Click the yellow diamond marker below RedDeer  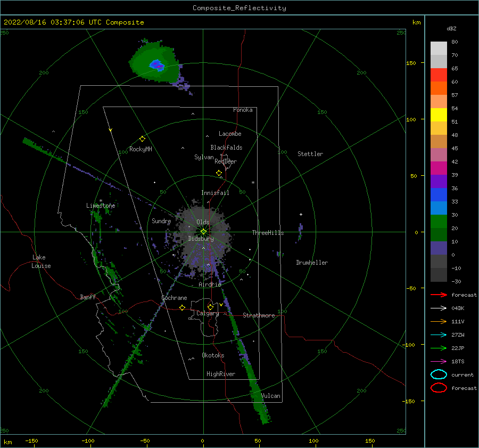coord(219,173)
